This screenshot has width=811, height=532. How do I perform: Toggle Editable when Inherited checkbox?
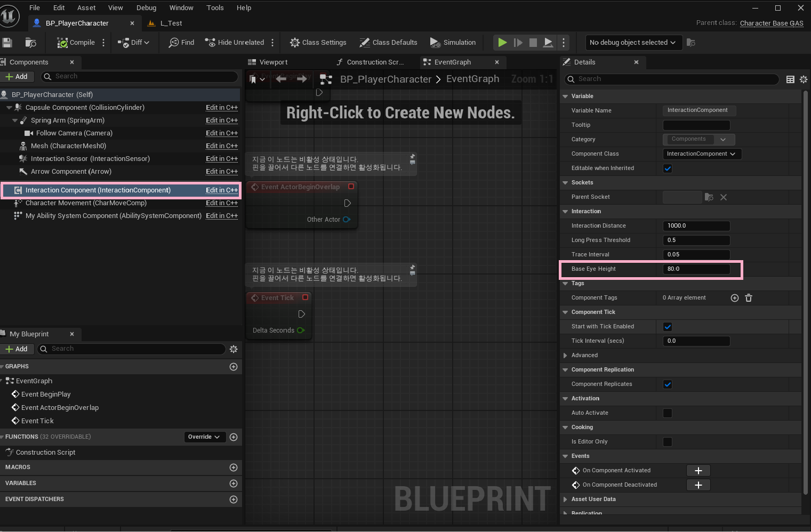[x=668, y=168]
